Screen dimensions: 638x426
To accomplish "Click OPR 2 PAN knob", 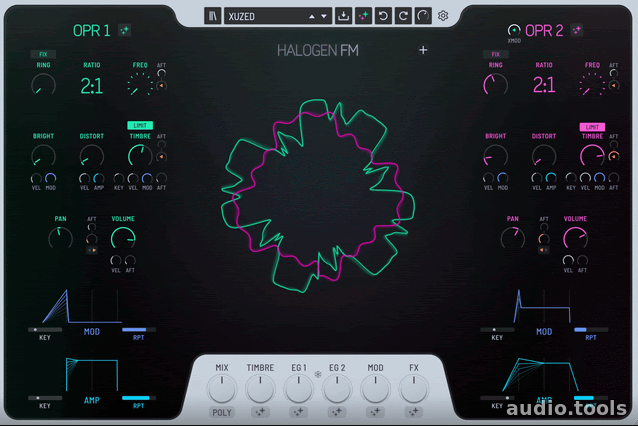I will coord(513,238).
